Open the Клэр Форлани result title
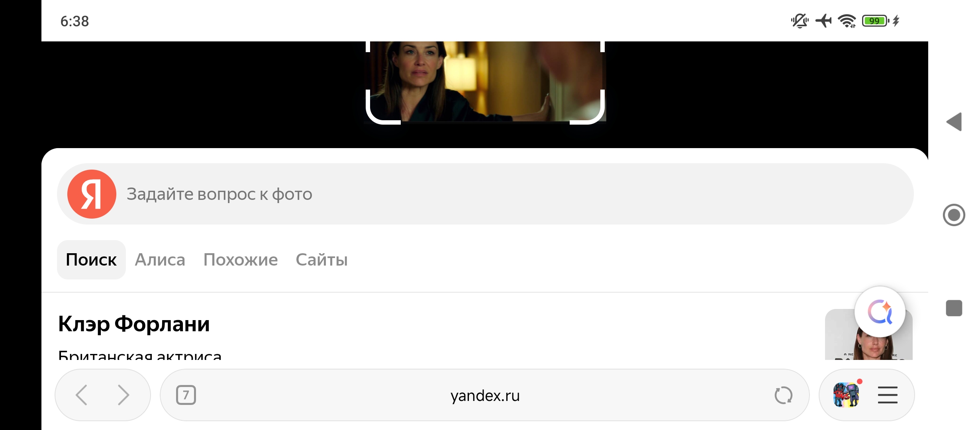This screenshot has width=980, height=430. (x=134, y=324)
